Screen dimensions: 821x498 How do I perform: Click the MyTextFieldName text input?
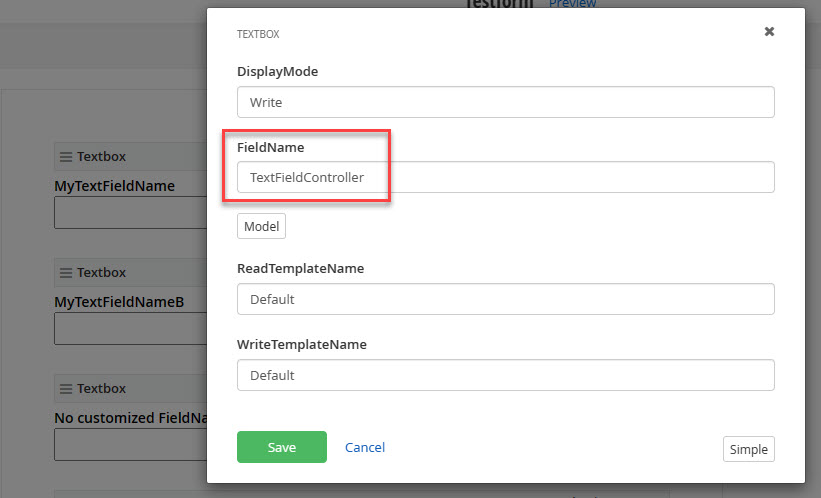[131, 213]
